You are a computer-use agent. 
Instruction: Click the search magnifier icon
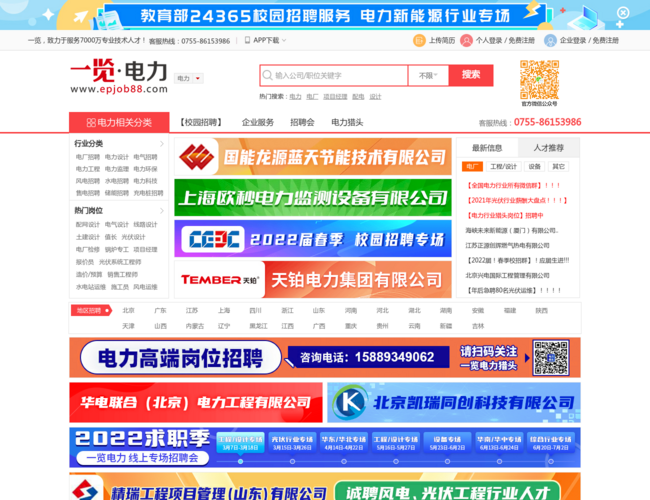[267, 75]
